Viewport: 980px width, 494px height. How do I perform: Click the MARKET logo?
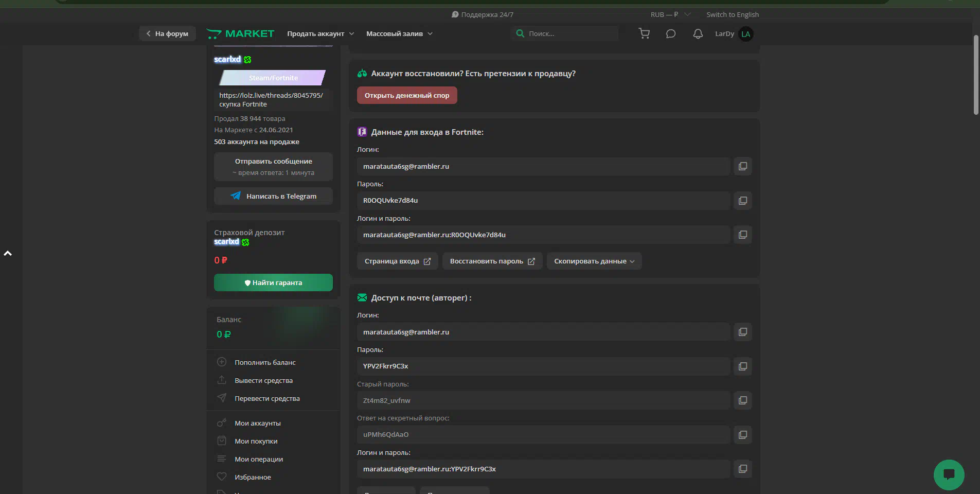point(241,33)
